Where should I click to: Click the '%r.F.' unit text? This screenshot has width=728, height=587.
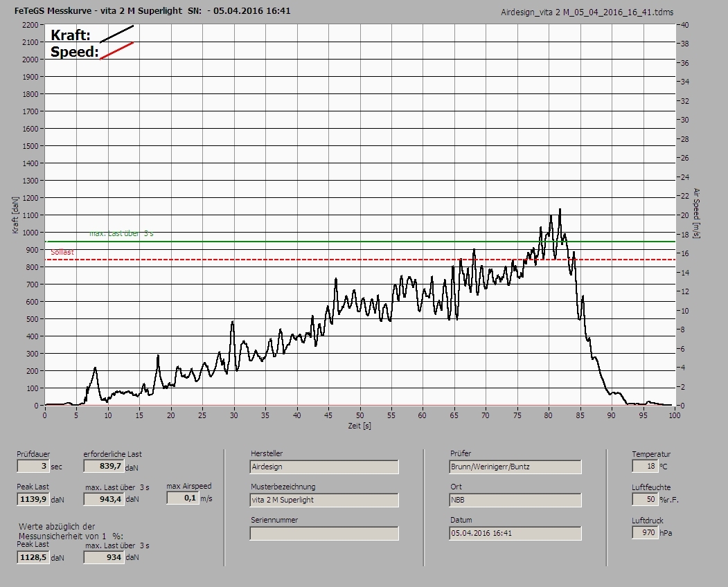668,500
